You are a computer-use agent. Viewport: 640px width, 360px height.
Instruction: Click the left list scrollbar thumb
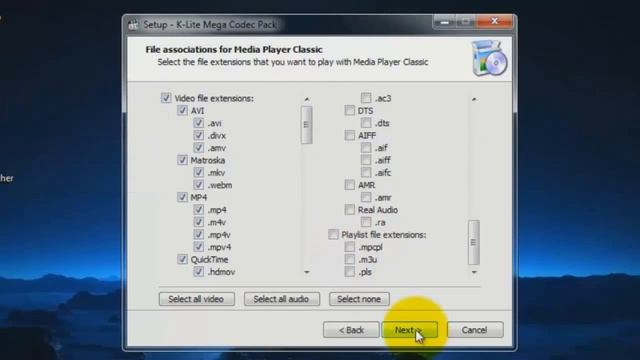pos(307,125)
